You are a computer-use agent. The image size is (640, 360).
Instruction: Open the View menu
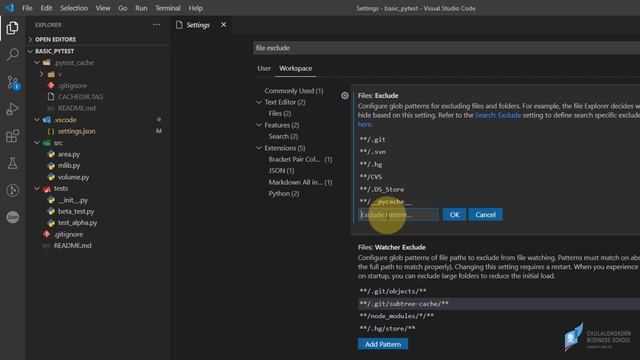(103, 8)
